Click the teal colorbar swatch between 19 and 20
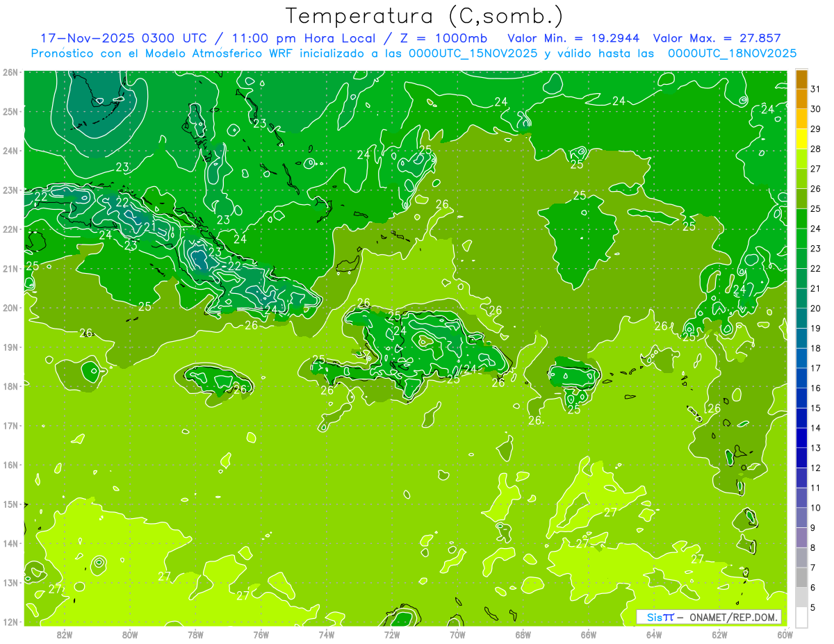834x644 pixels. point(801,318)
